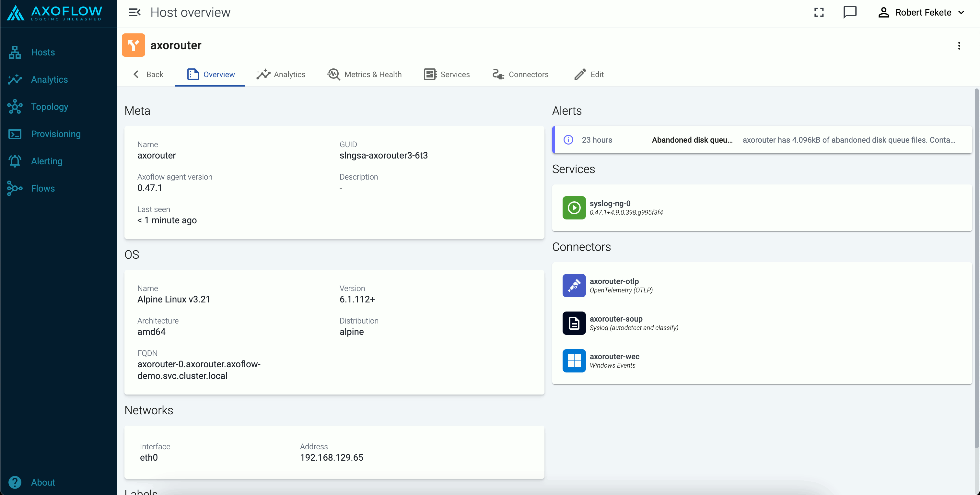Open the Hosts sidebar icon

tap(15, 52)
